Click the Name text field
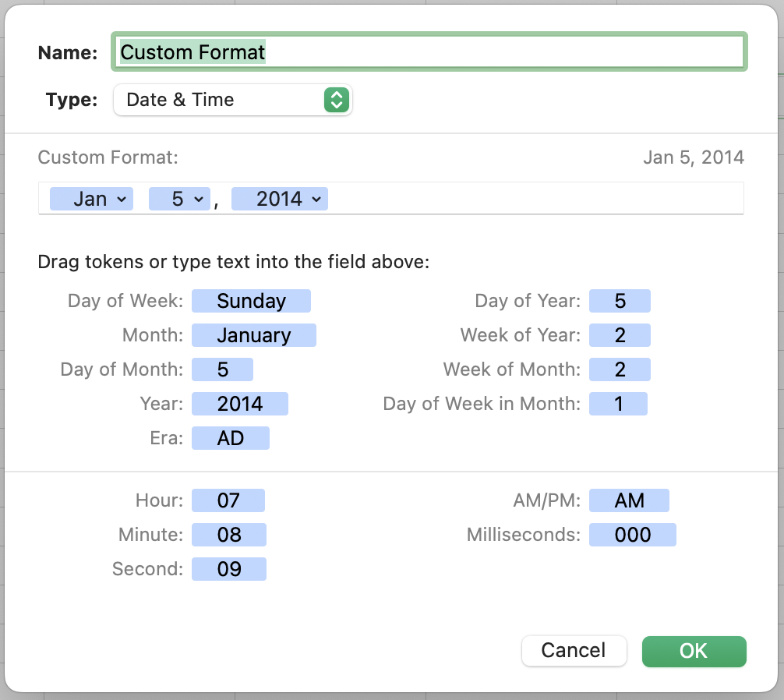Viewport: 784px width, 700px height. point(429,52)
